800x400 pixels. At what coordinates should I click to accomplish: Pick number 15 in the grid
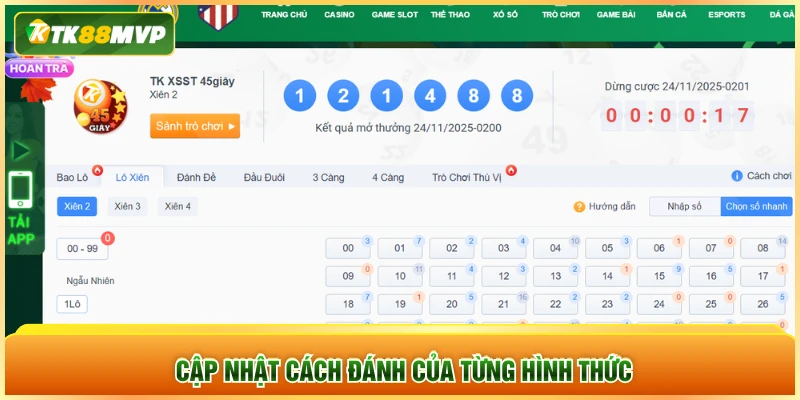[659, 277]
